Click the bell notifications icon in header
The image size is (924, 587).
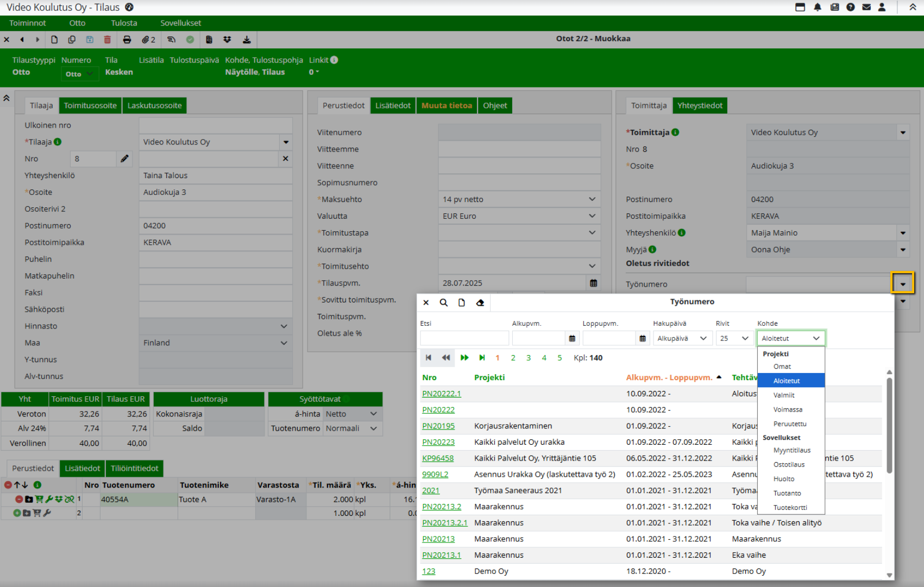point(818,7)
